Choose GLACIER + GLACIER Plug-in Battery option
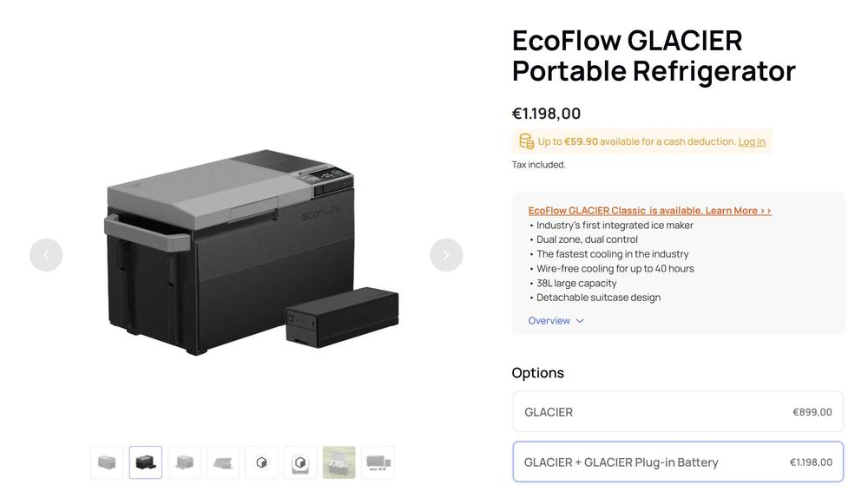The image size is (868, 491). (x=678, y=462)
